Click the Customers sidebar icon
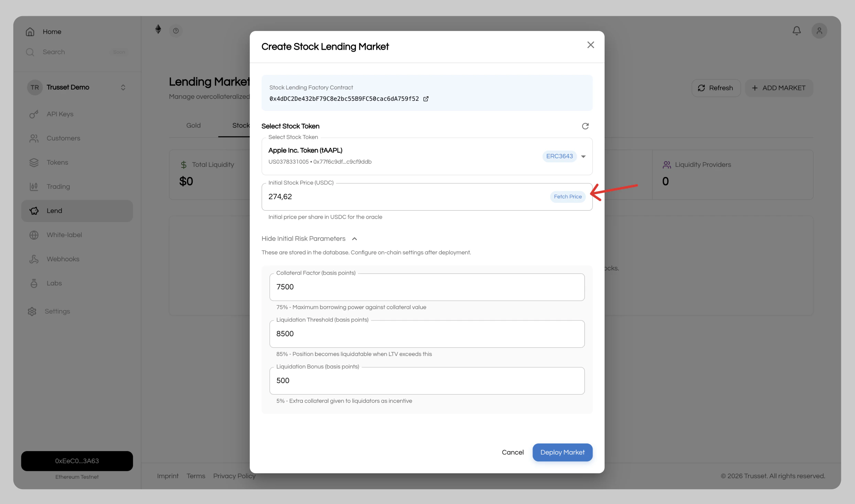 point(34,138)
